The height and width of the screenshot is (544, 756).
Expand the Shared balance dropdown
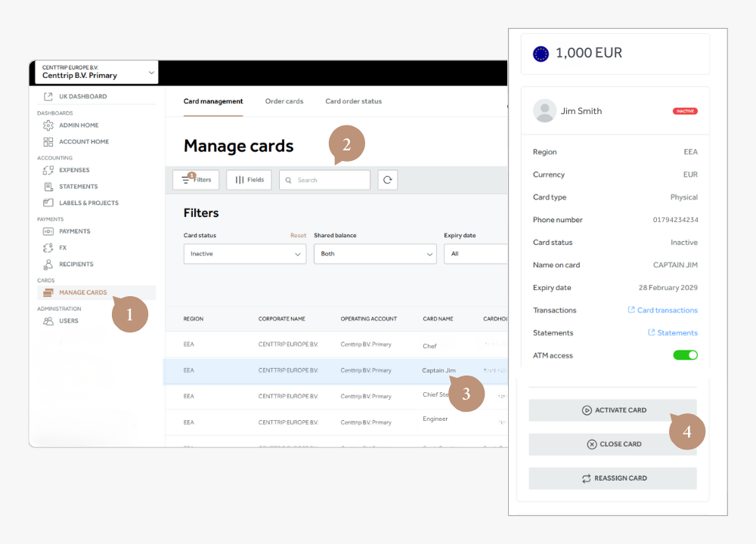[x=375, y=254]
